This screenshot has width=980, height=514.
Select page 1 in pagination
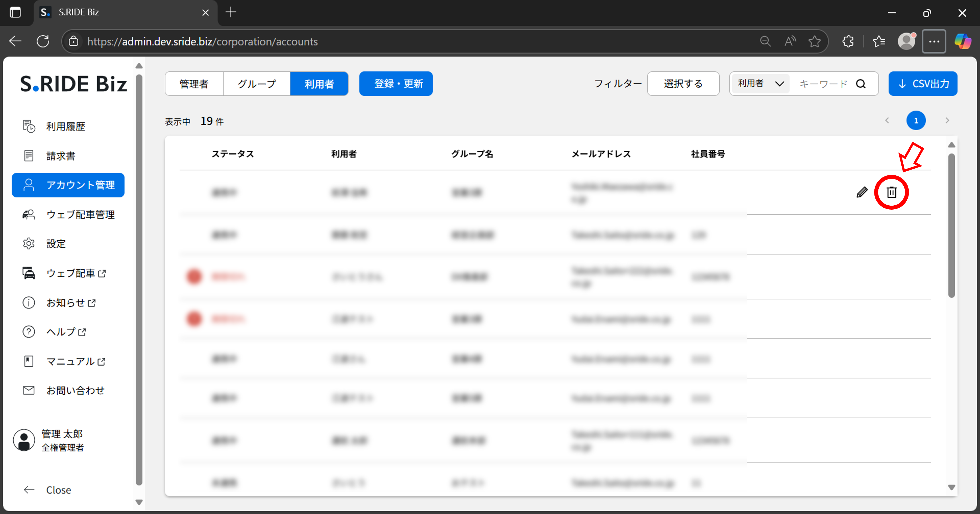coord(916,121)
